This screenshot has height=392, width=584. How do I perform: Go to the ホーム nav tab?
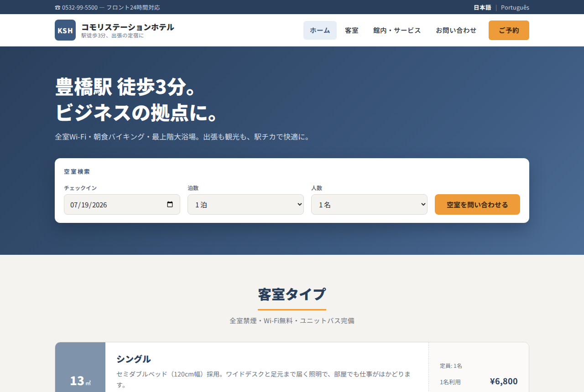(x=320, y=31)
